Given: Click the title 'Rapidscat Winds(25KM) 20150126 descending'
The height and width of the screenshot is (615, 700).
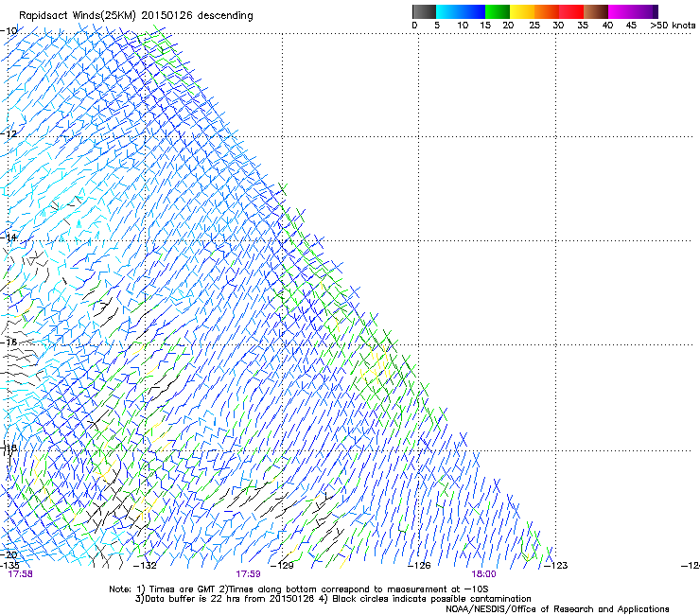Looking at the screenshot, I should click(x=135, y=16).
